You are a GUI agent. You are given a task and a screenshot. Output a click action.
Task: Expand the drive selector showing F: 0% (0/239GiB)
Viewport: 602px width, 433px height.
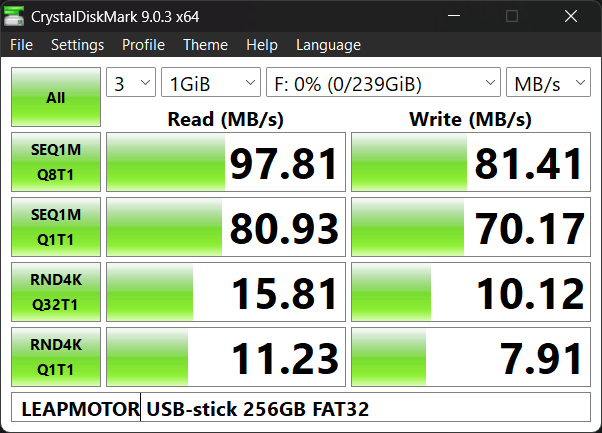[x=384, y=82]
